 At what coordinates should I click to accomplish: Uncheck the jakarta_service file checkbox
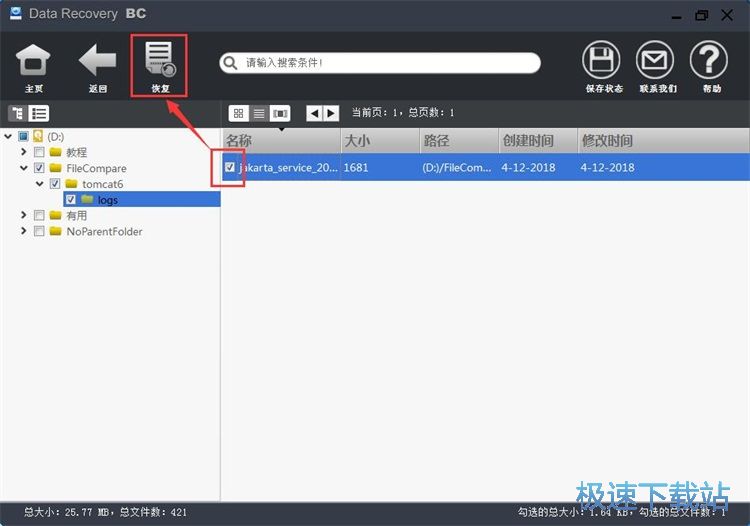[x=230, y=167]
